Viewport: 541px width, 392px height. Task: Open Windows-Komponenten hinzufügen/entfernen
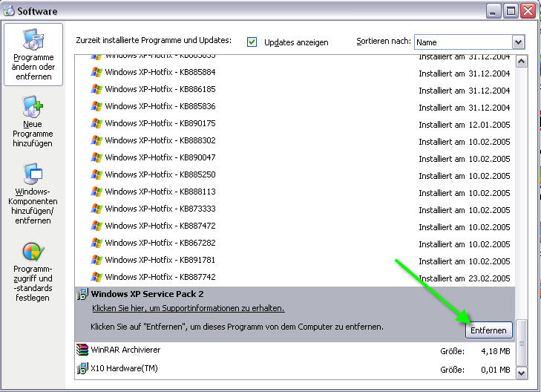(33, 193)
